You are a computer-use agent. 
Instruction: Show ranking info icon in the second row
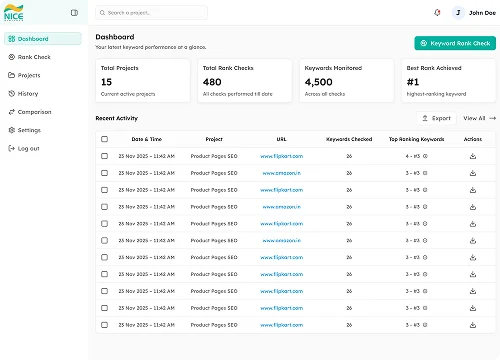[x=425, y=173]
